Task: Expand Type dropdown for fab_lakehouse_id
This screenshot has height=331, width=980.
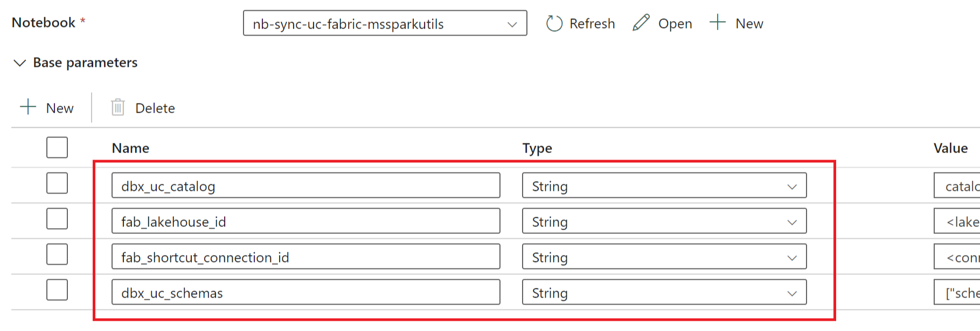Action: coord(664,222)
